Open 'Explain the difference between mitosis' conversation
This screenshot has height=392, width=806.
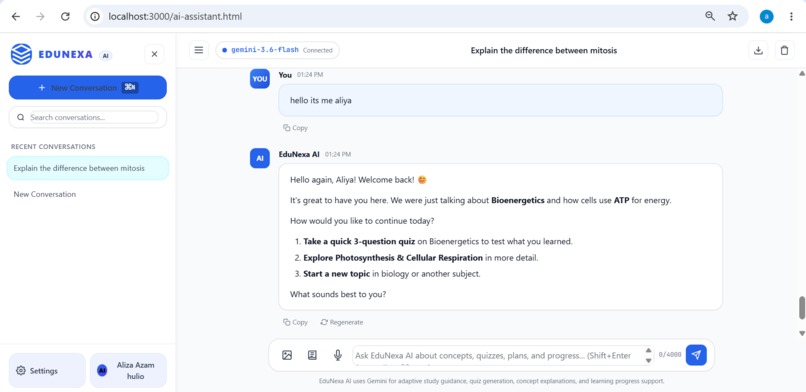(x=88, y=168)
